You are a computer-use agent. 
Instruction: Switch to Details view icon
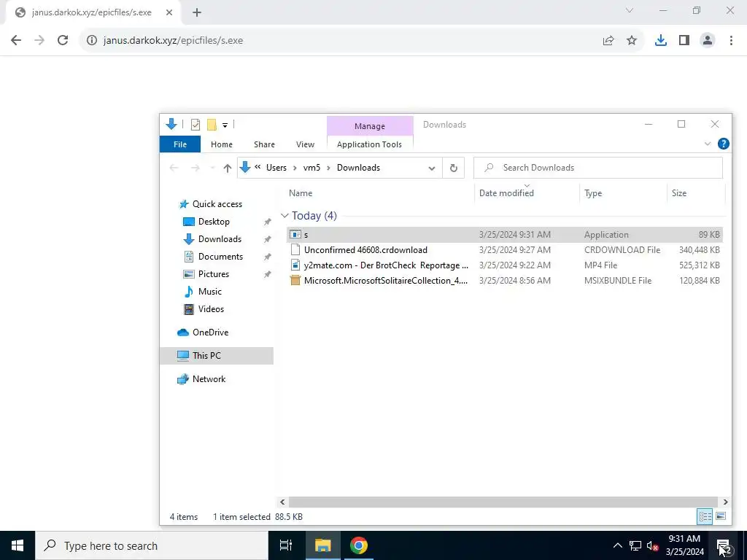705,516
